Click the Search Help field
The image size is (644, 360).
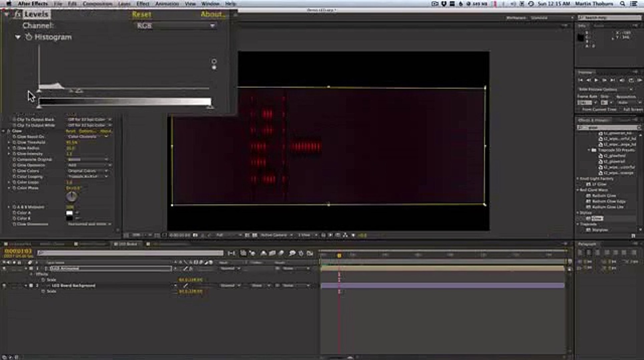click(609, 17)
